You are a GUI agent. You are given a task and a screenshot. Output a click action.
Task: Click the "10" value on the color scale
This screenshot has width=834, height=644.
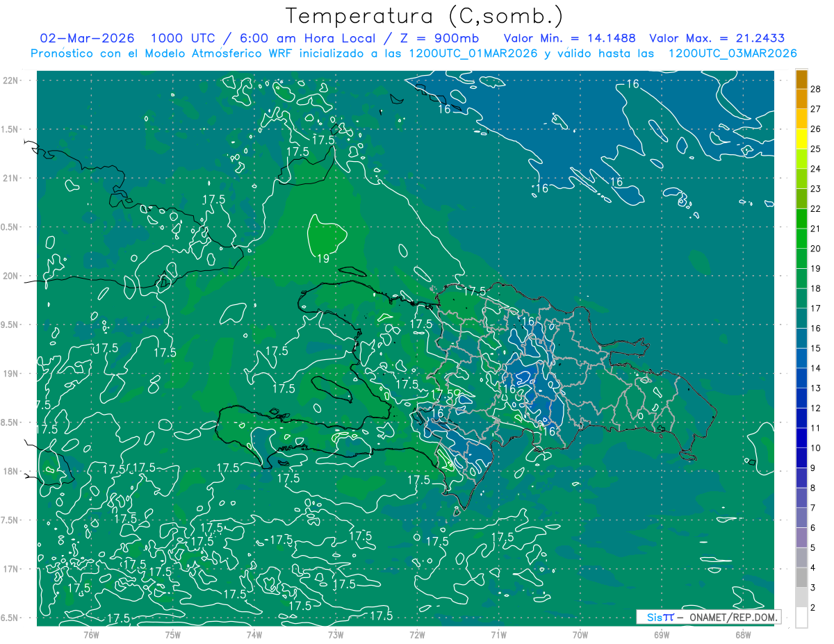coord(816,447)
